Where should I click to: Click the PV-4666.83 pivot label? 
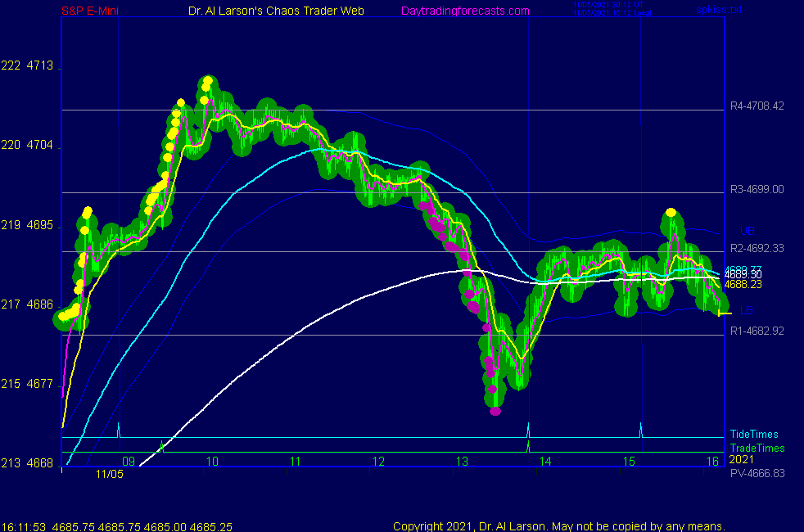tap(757, 473)
